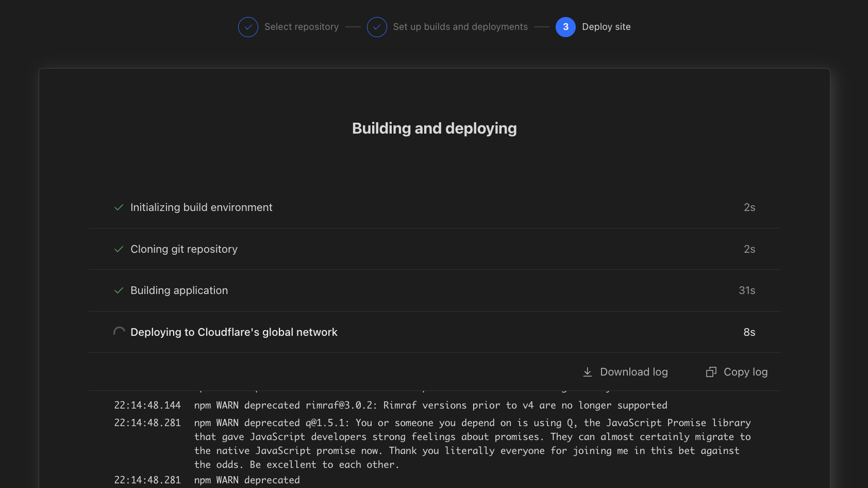Download log via its text label

pos(633,372)
